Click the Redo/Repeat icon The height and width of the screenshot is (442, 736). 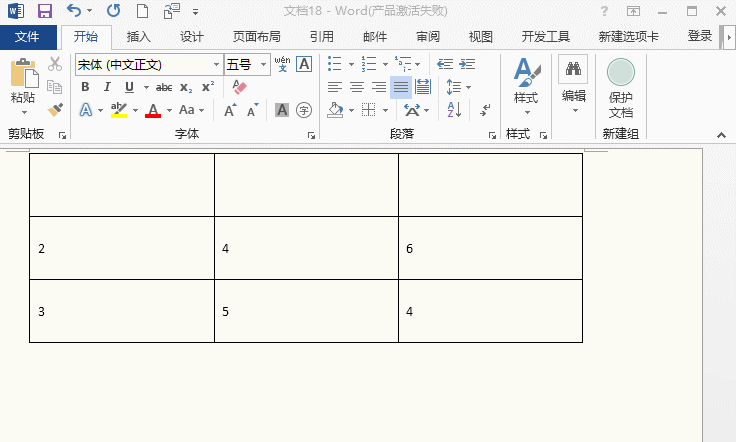(114, 10)
